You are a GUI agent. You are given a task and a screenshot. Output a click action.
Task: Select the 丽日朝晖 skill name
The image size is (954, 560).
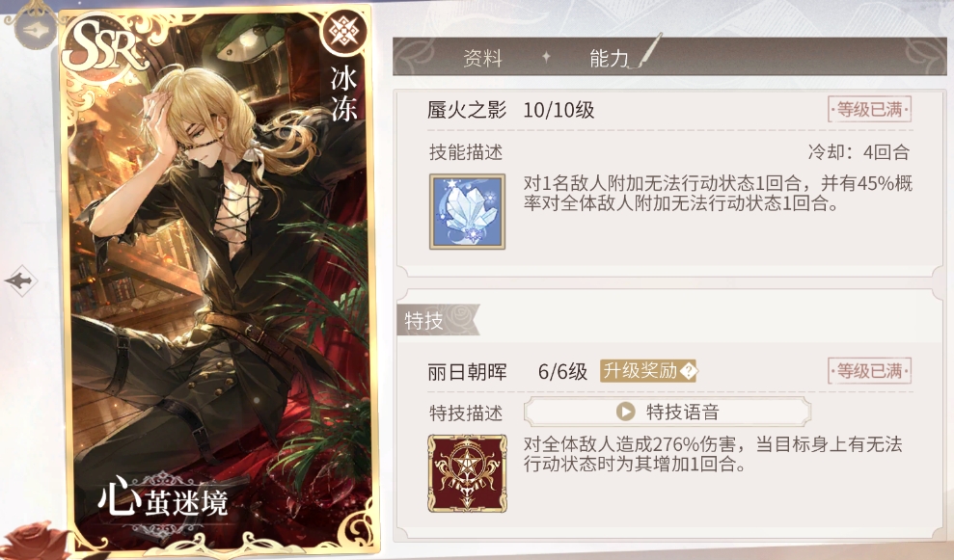[x=467, y=371]
